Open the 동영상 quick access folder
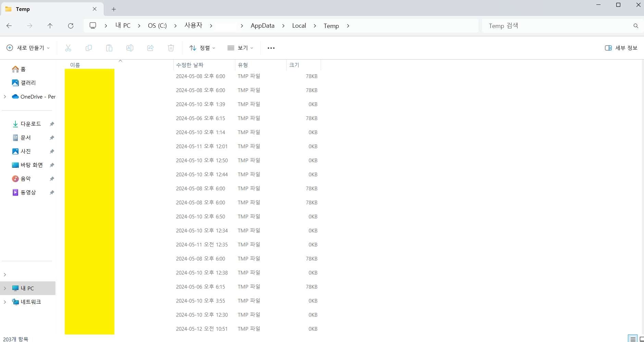The width and height of the screenshot is (644, 342). [24, 192]
